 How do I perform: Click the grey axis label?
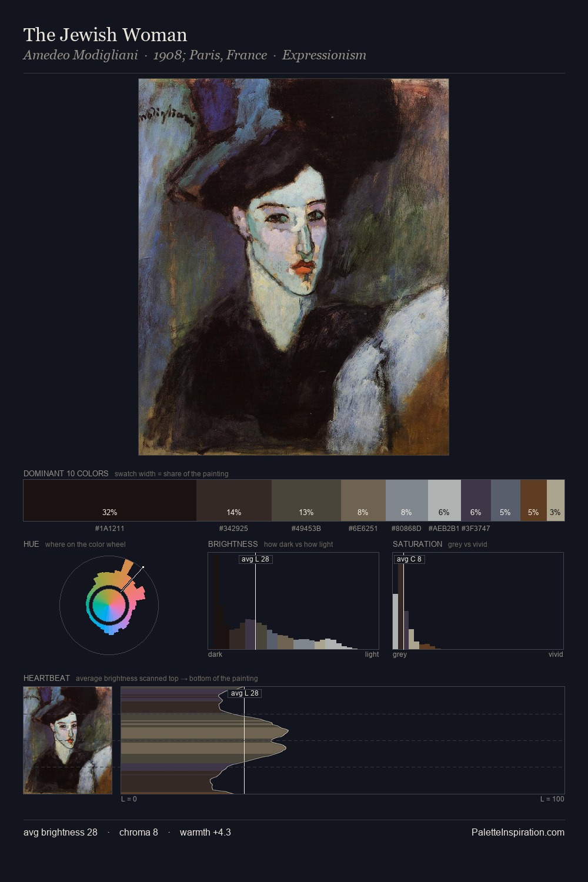point(400,654)
